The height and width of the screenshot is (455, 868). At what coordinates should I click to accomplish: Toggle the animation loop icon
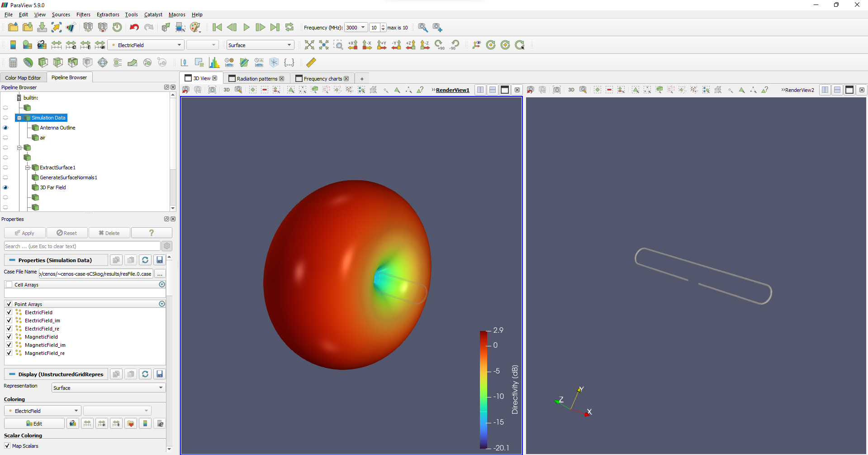pos(289,27)
